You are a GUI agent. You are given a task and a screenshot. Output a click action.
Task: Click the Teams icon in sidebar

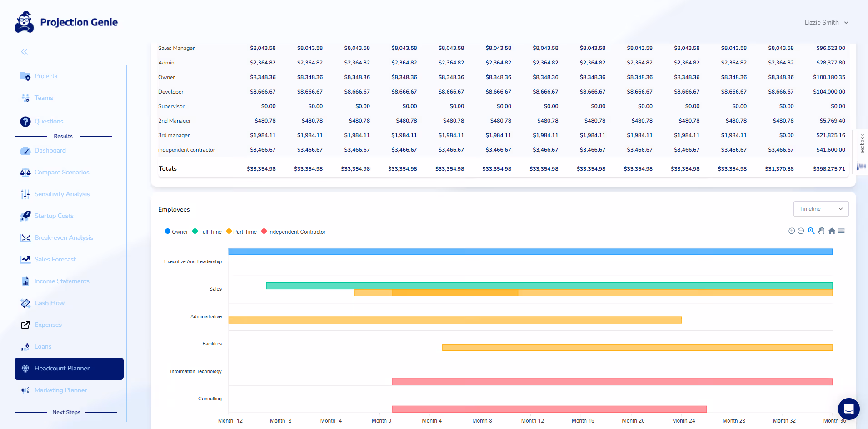(x=25, y=98)
